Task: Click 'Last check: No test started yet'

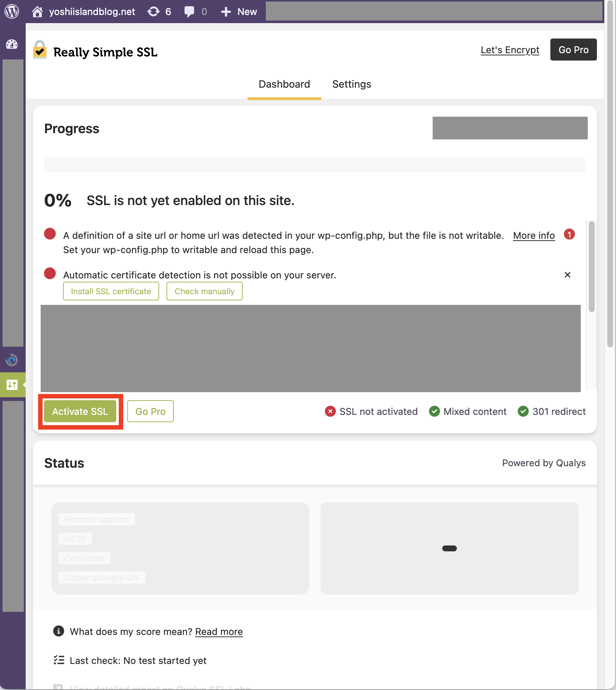Action: click(138, 661)
